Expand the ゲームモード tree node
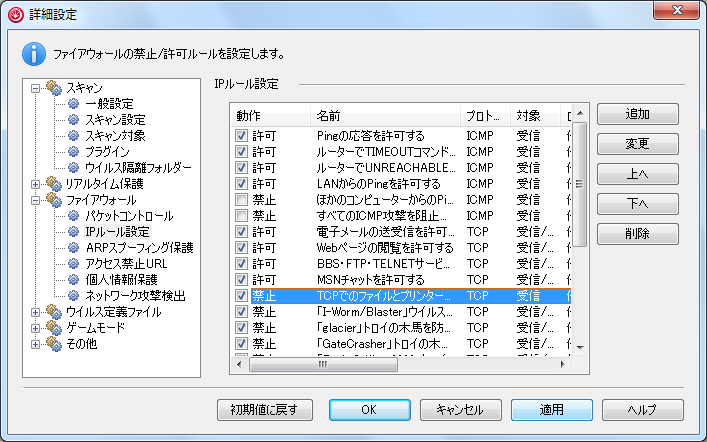Viewport: 707px width, 442px height. click(37, 327)
